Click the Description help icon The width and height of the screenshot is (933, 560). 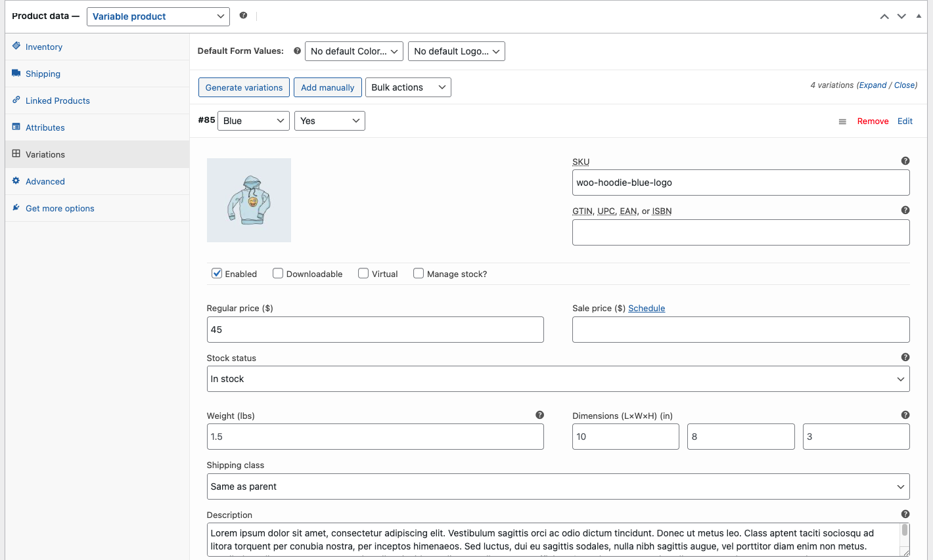click(x=905, y=514)
